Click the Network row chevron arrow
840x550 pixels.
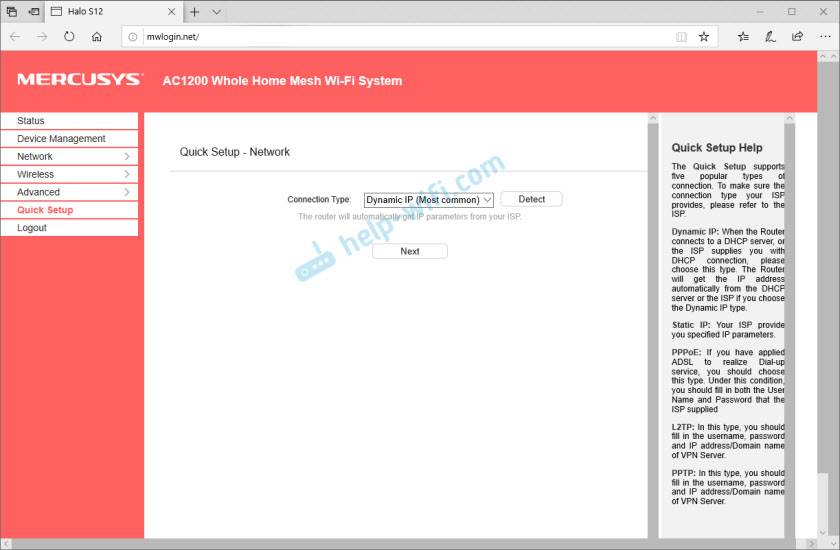tap(127, 156)
